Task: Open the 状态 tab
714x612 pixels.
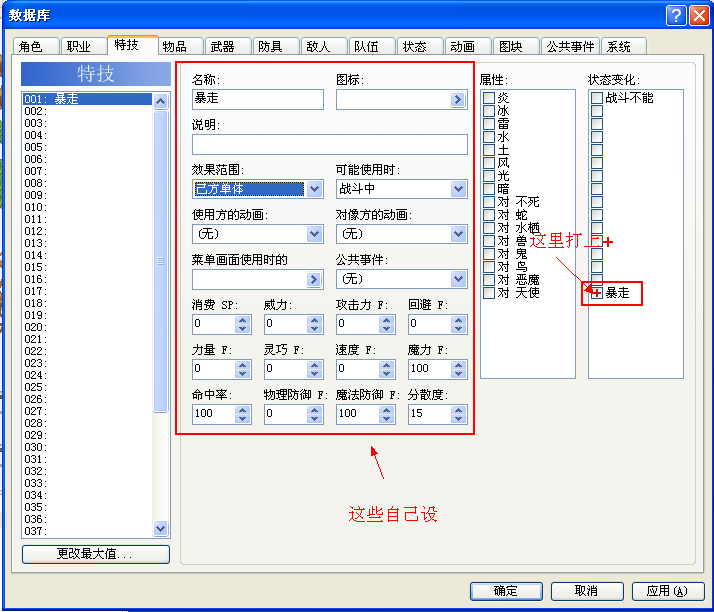Action: [419, 46]
